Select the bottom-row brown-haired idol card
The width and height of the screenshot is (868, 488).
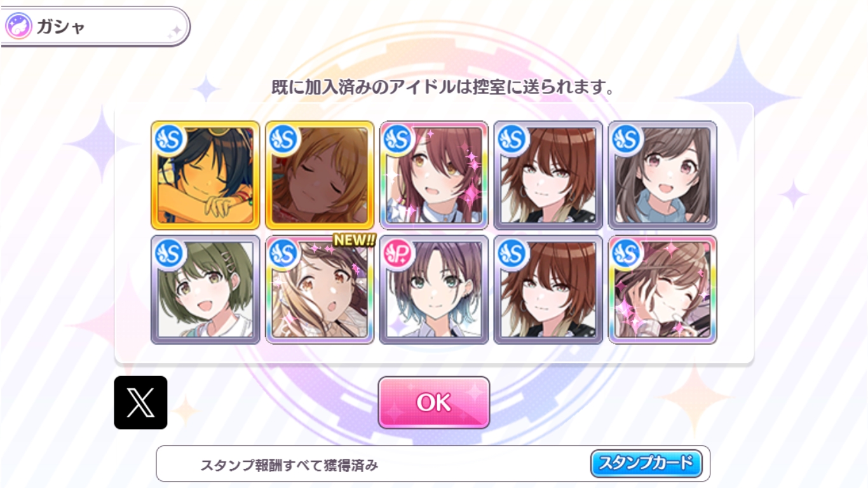coord(548,290)
